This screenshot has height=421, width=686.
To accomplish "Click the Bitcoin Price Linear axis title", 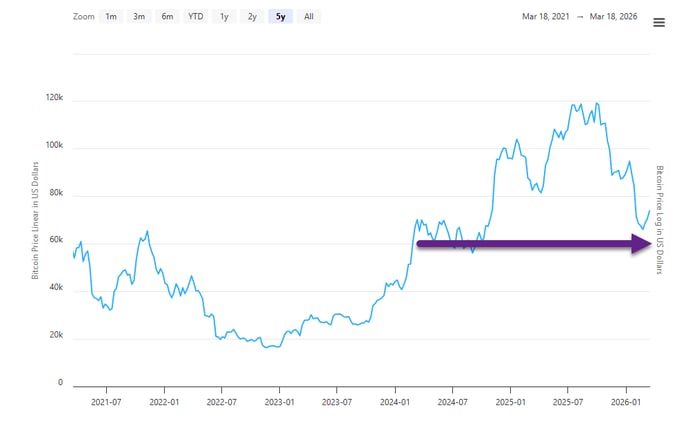I will click(x=35, y=221).
